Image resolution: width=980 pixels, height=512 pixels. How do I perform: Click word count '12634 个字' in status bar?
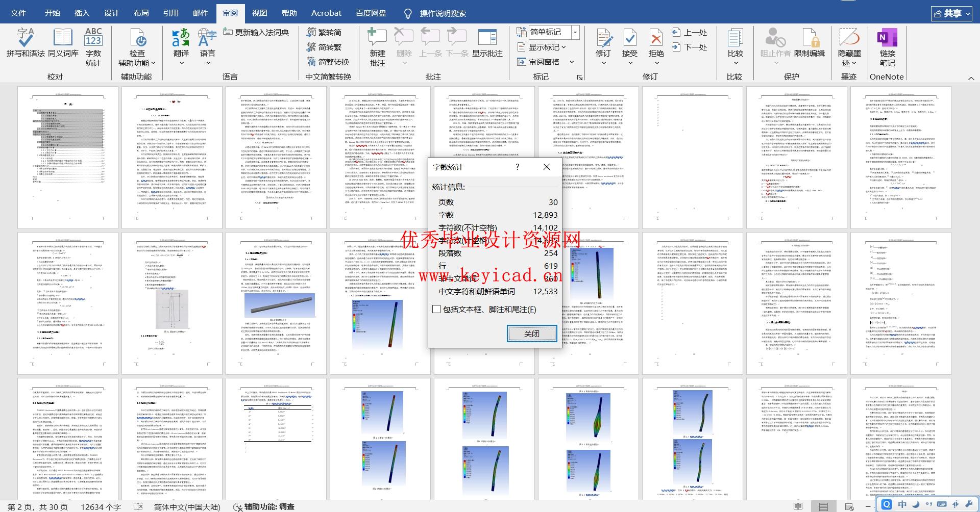tap(101, 507)
